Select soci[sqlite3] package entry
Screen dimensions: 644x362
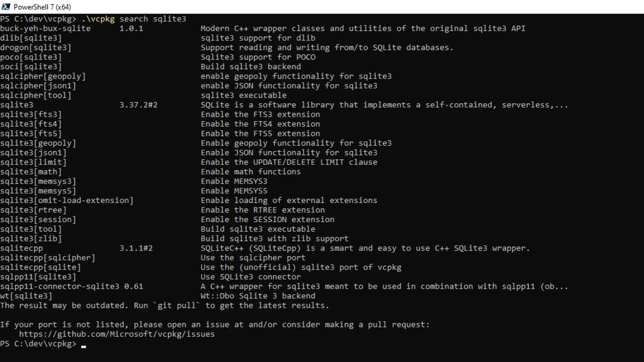click(31, 66)
